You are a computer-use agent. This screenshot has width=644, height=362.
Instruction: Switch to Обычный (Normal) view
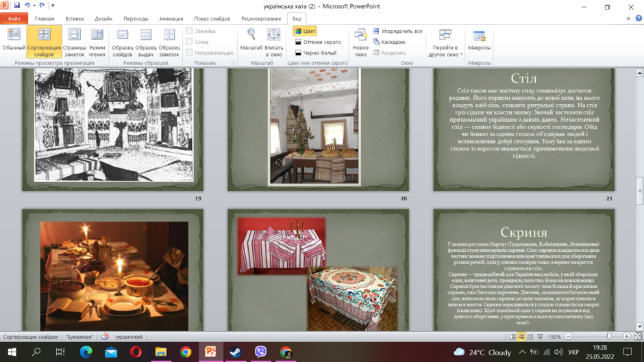click(x=14, y=42)
